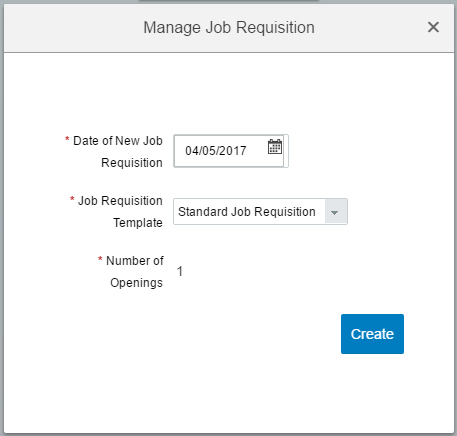Click the Number of Openings value 1
This screenshot has width=457, height=436.
pyautogui.click(x=180, y=271)
